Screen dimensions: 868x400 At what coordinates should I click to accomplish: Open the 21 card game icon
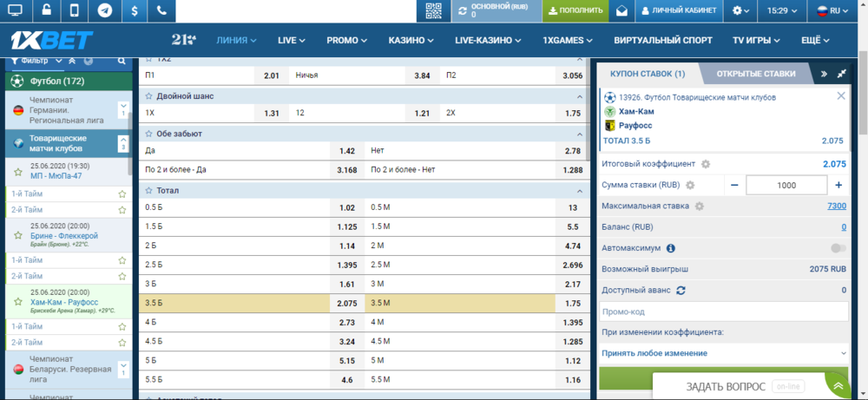pos(183,40)
